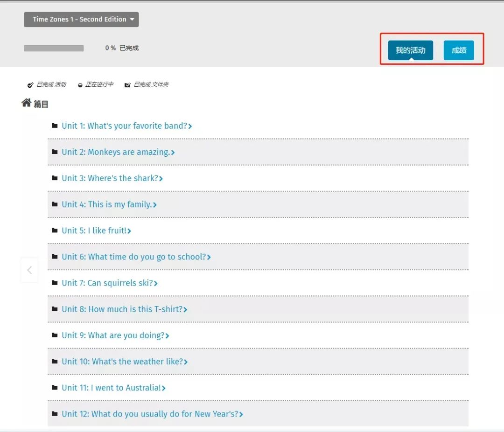
Task: Click the 正在进行中 legend label
Action: click(99, 84)
